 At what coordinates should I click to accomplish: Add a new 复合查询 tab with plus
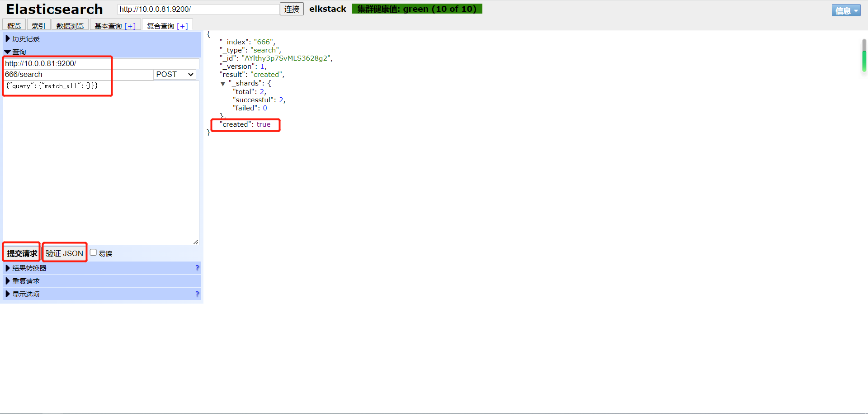coord(183,26)
